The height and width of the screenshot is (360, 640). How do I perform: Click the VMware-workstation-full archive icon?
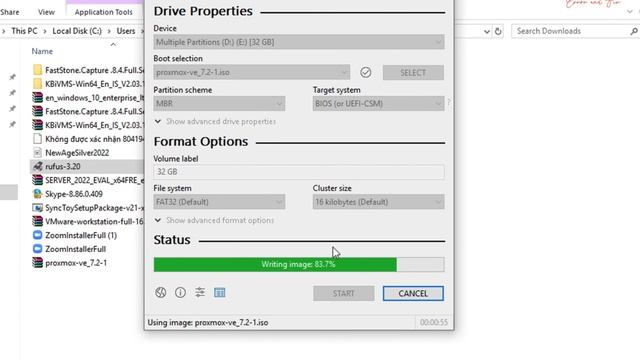pos(38,221)
